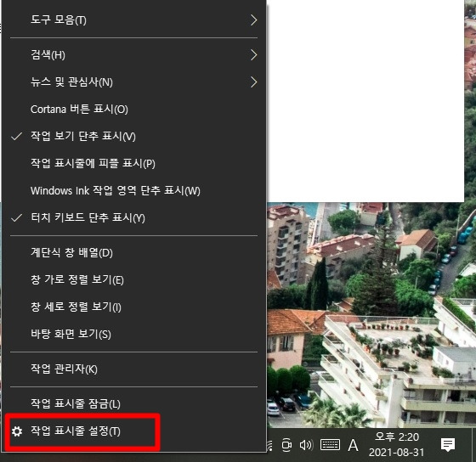Choose 창 세로 정렬 보기(I)

(x=133, y=307)
